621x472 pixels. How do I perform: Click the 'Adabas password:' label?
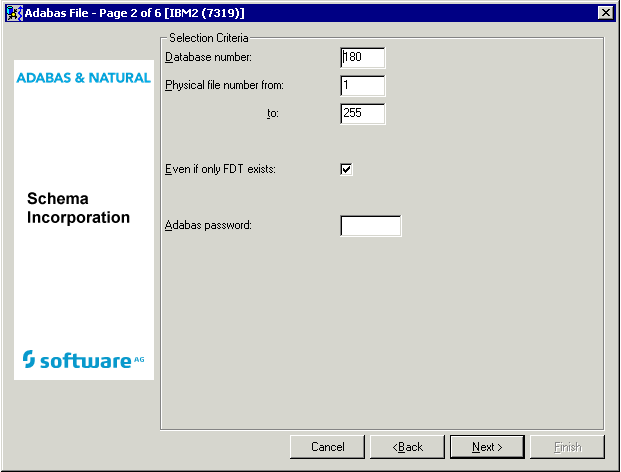(208, 225)
